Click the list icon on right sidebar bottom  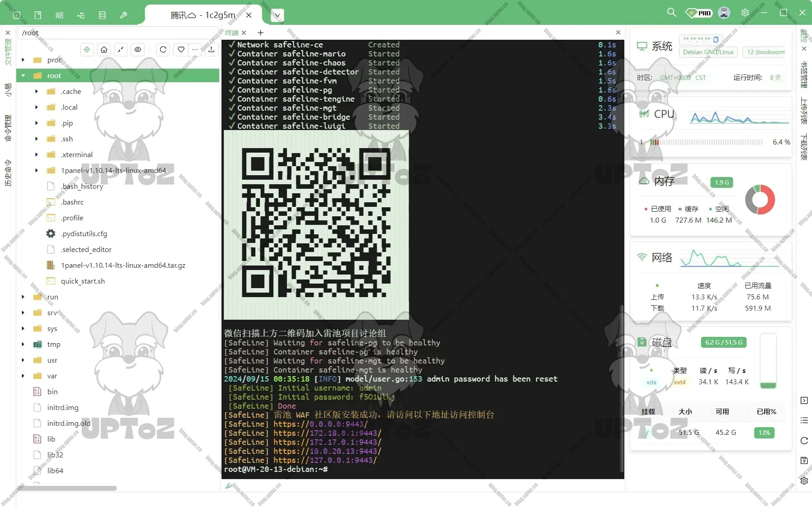[x=804, y=420]
